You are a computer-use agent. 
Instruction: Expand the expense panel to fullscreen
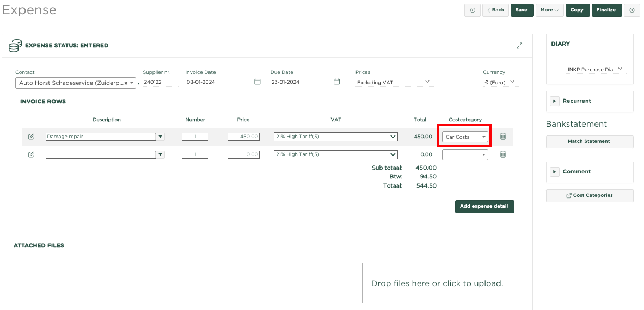[519, 46]
